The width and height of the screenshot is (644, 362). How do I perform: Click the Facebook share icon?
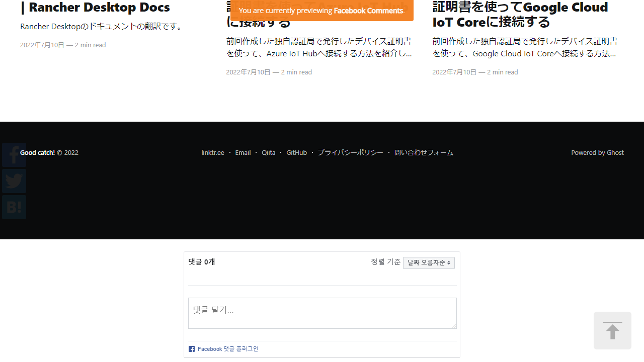[14, 155]
